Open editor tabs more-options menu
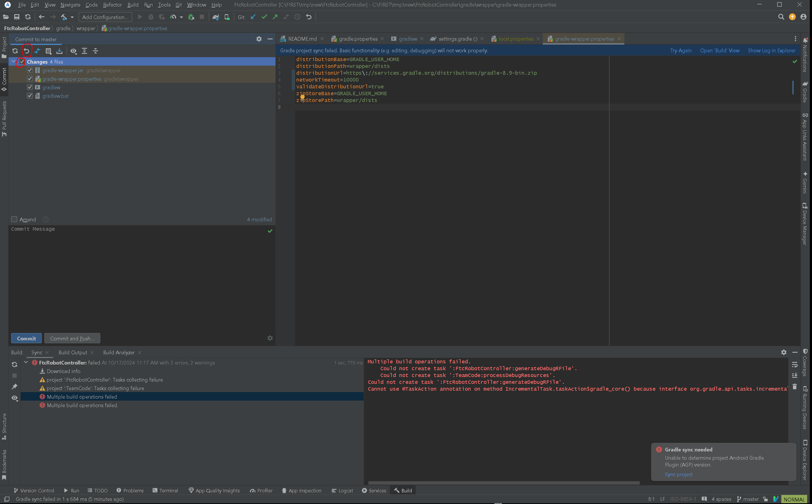The width and height of the screenshot is (812, 504). (x=795, y=39)
